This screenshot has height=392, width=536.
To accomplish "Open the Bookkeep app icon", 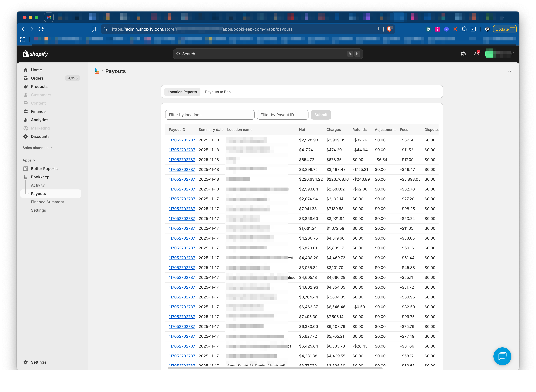I will click(26, 177).
